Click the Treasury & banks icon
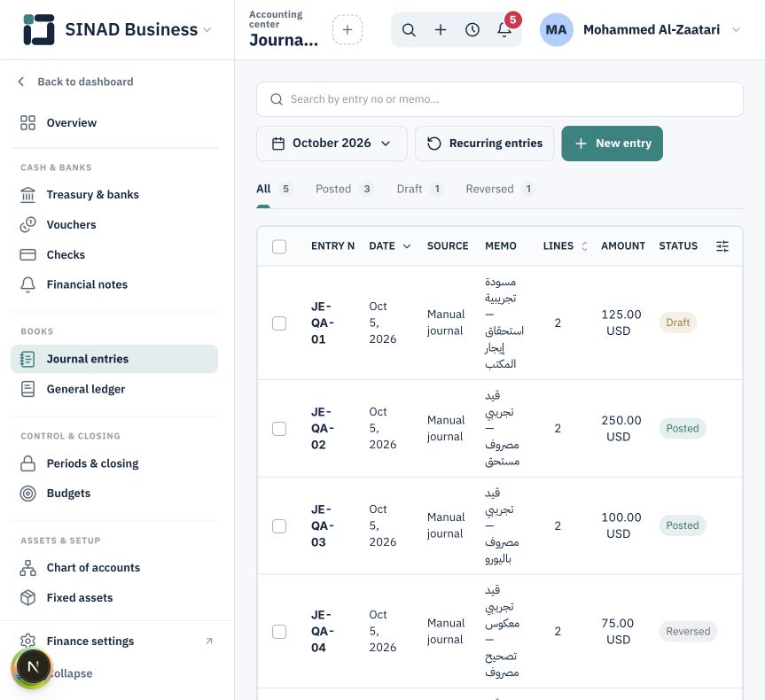Screen dimensions: 765x700 pos(27,195)
